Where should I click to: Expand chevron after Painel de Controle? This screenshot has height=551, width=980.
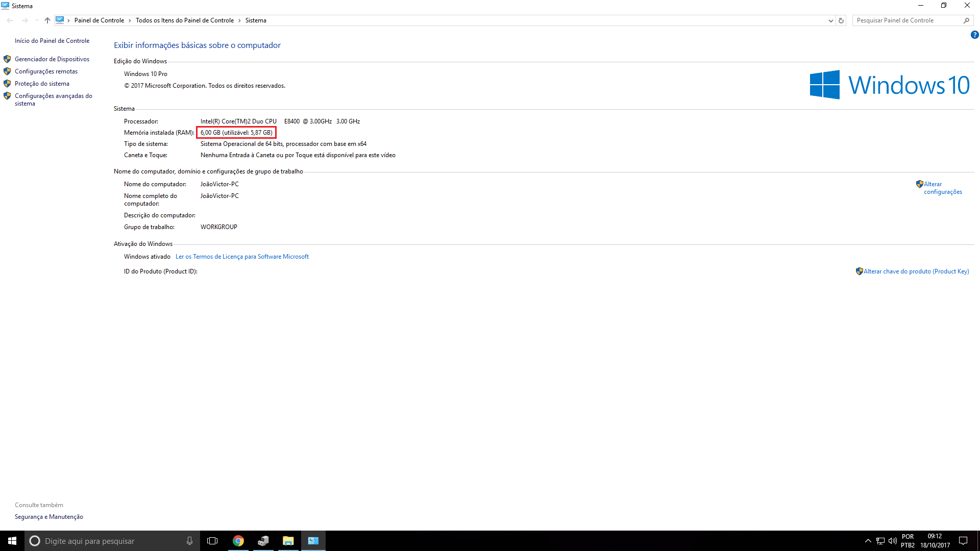coord(130,20)
